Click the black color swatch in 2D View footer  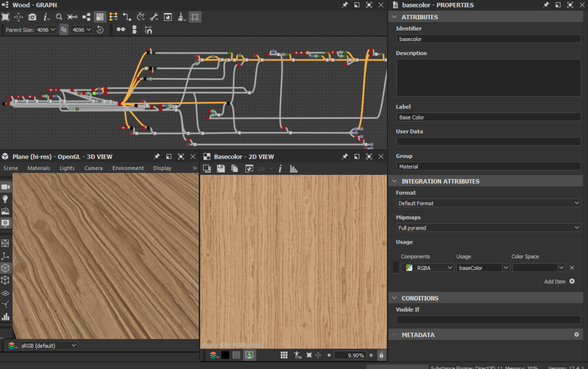(225, 355)
